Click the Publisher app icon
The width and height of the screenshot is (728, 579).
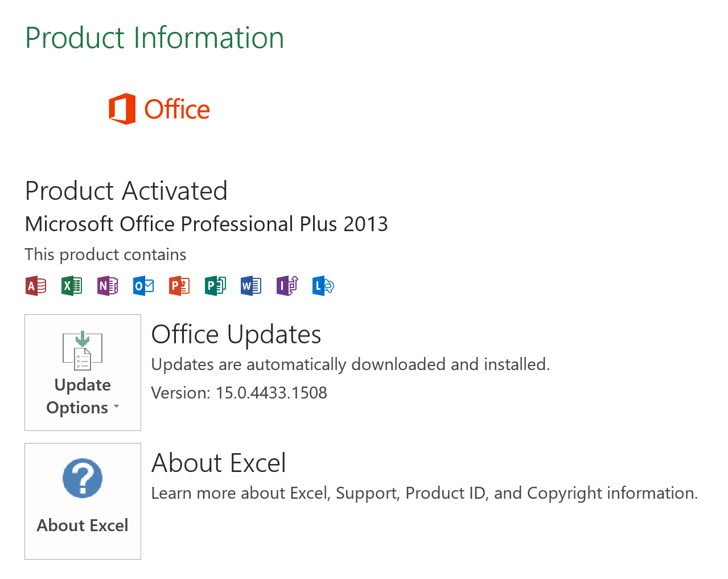(215, 286)
